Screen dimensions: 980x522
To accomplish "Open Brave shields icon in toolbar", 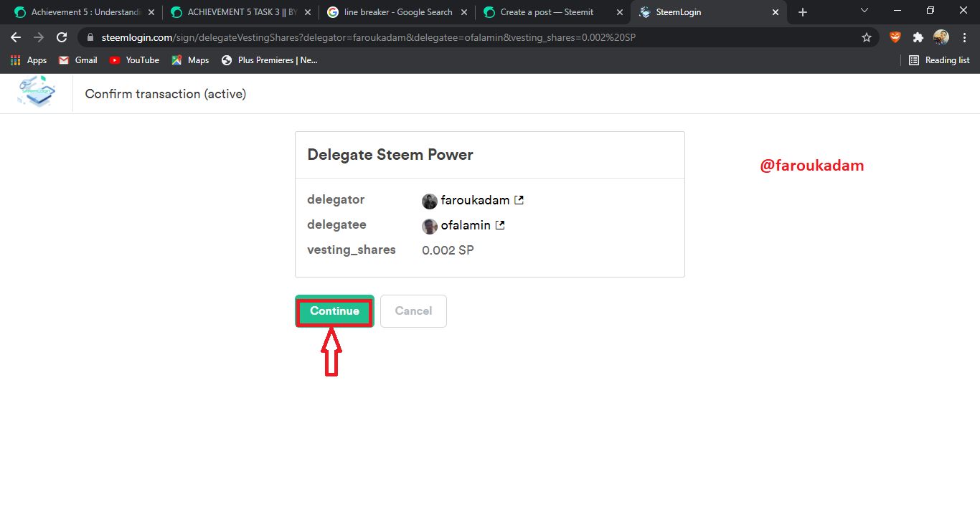I will [x=895, y=37].
